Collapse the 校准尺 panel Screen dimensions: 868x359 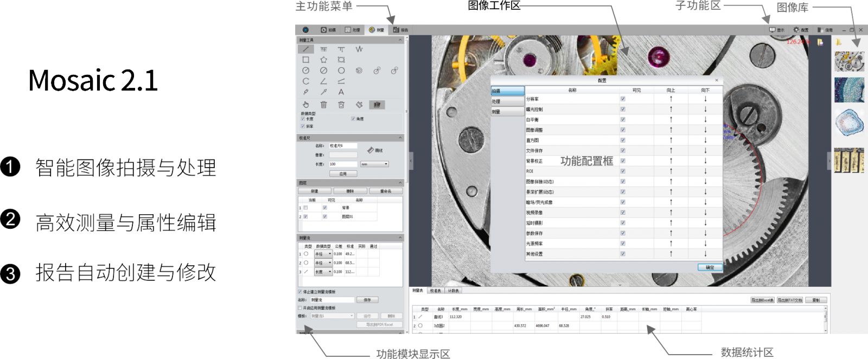(400, 138)
